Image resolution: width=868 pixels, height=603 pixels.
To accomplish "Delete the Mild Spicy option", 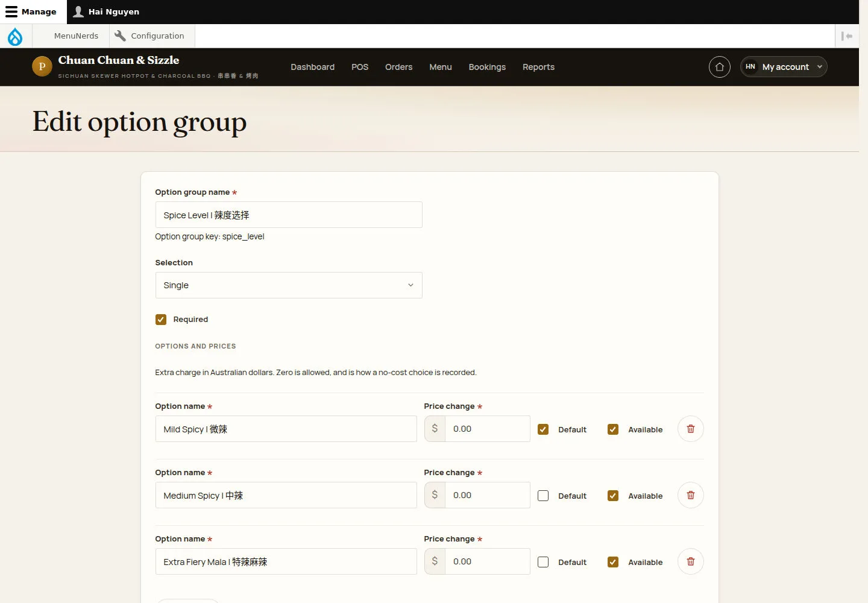I will pyautogui.click(x=691, y=429).
